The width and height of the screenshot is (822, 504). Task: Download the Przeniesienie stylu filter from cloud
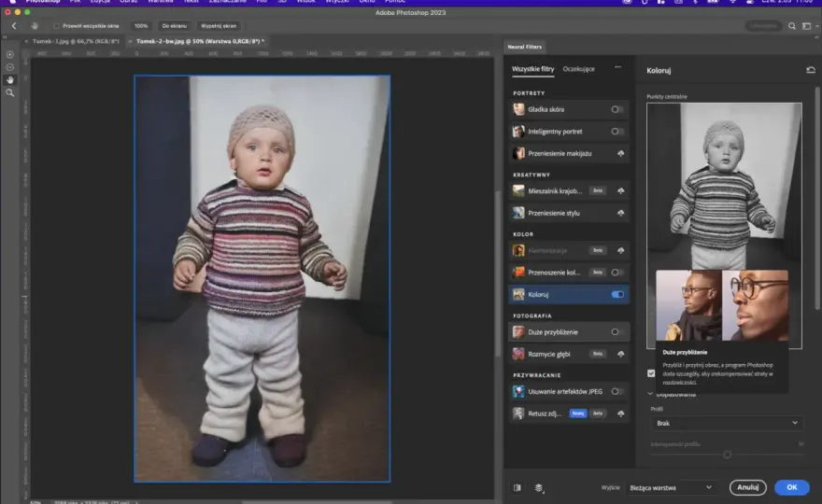click(620, 213)
